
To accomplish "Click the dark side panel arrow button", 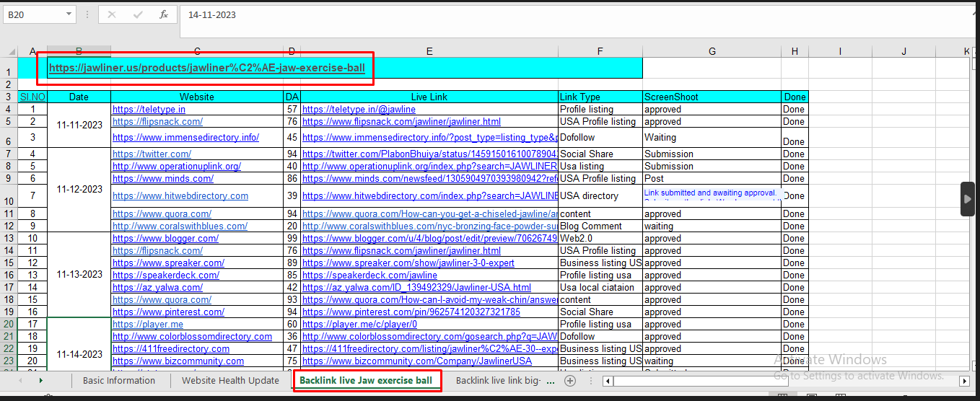I will coord(968,199).
